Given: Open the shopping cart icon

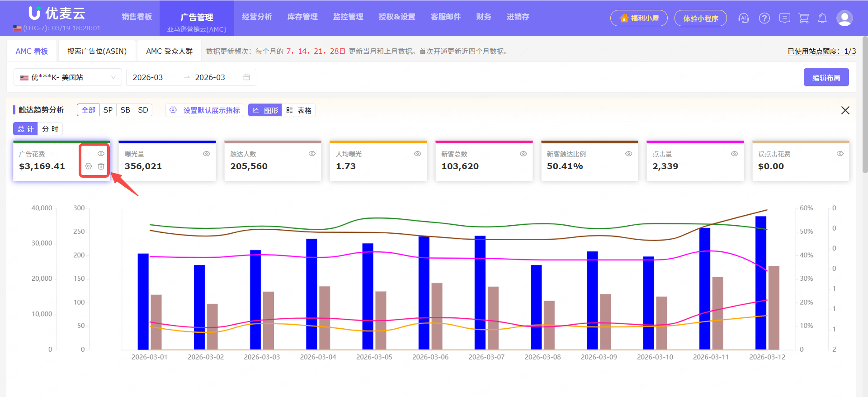Looking at the screenshot, I should coord(803,18).
